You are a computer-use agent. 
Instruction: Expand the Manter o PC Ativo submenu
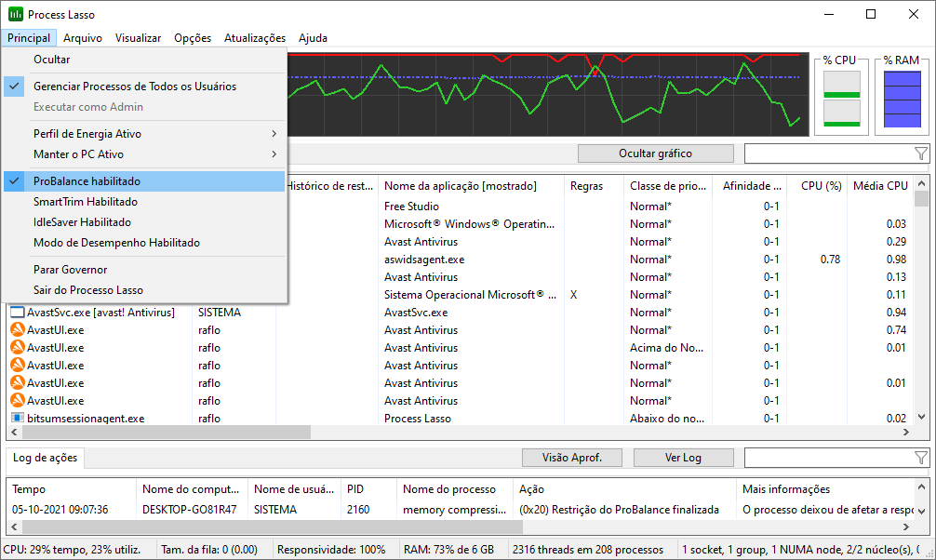[x=144, y=154]
